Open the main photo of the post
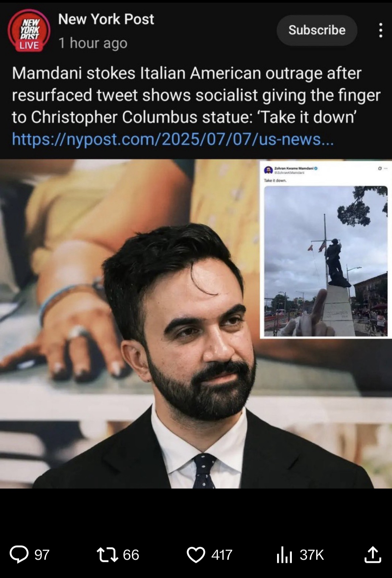Screen dimensions: 392x578 tap(196, 323)
